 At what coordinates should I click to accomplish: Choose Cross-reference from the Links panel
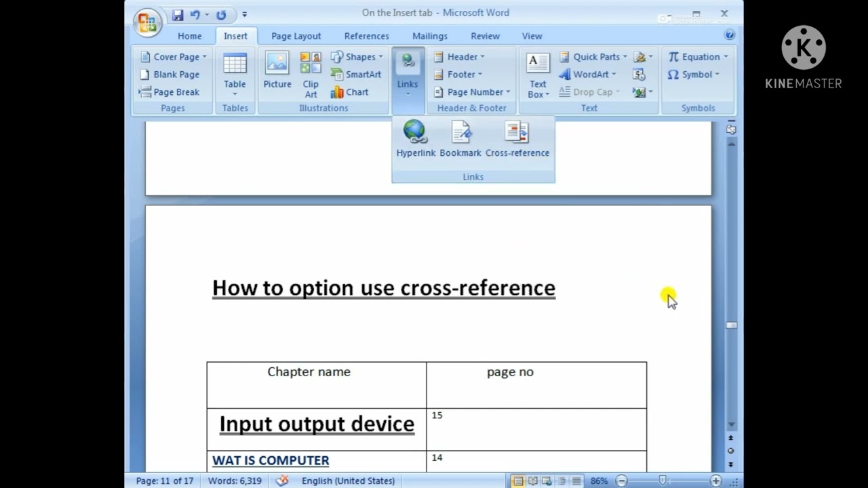(517, 139)
